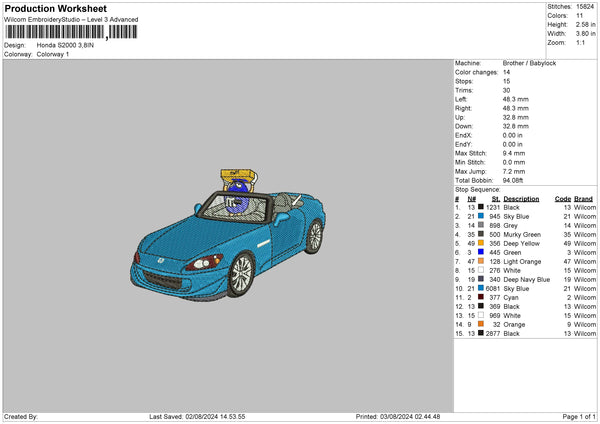The height and width of the screenshot is (424, 600).
Task: Click the 'Production Worksheet' title
Action: tap(55, 8)
